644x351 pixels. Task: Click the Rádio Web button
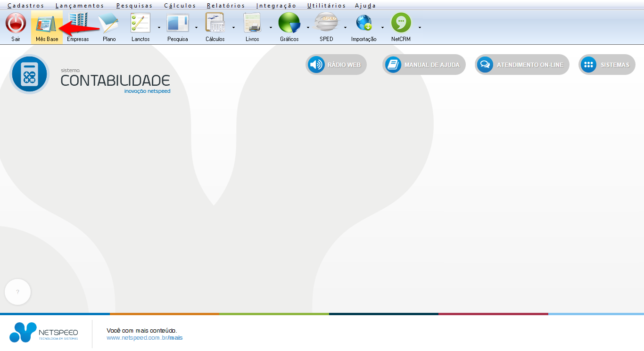[x=336, y=65]
